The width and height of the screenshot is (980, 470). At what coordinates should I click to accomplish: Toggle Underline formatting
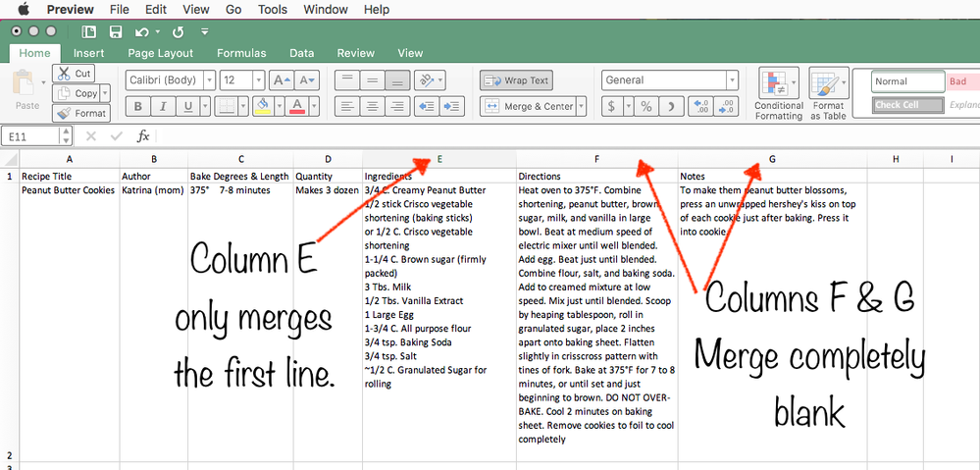(x=187, y=106)
